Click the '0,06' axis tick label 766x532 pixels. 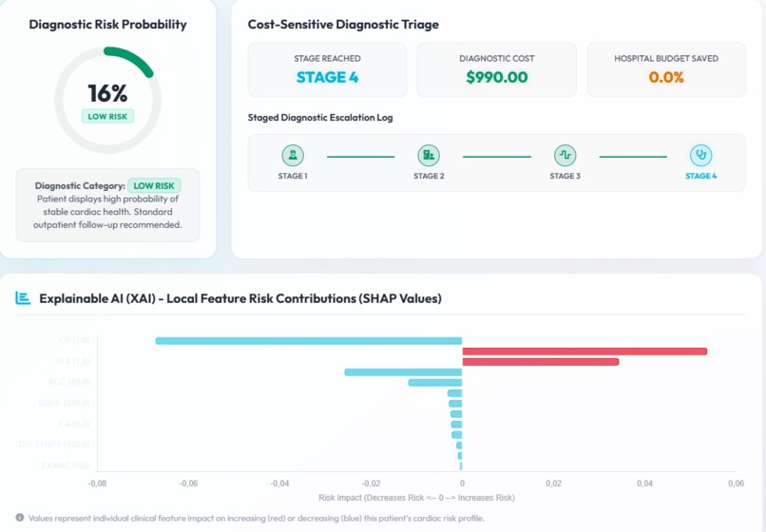[x=737, y=484]
